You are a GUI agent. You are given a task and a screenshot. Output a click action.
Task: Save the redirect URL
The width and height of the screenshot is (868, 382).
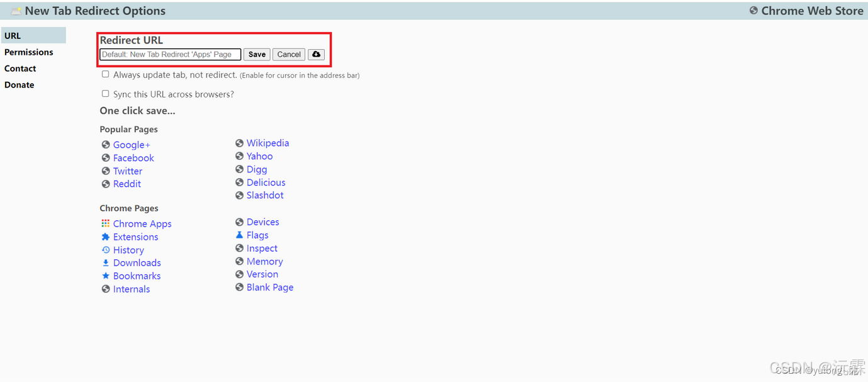pos(257,54)
